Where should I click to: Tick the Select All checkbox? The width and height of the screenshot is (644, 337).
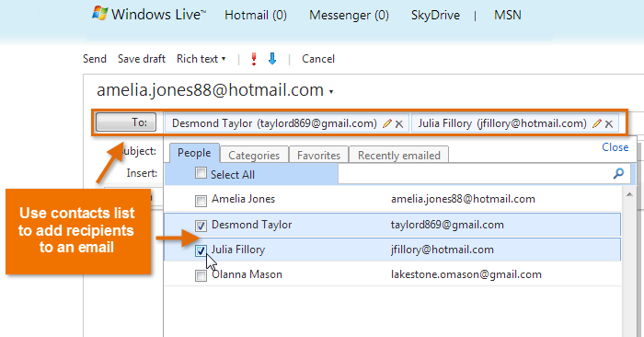point(201,172)
